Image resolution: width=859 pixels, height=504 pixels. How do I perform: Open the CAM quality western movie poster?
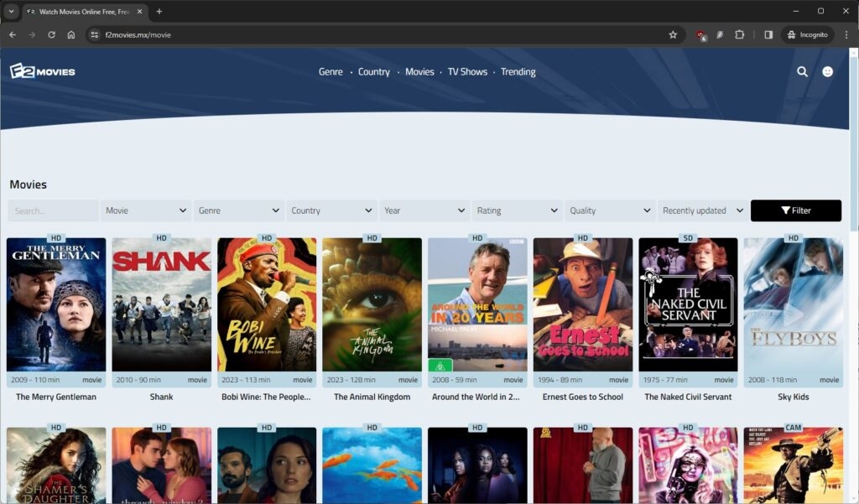(794, 465)
